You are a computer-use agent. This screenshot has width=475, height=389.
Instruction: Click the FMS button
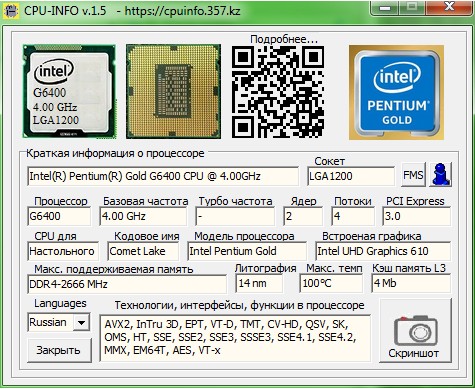413,175
